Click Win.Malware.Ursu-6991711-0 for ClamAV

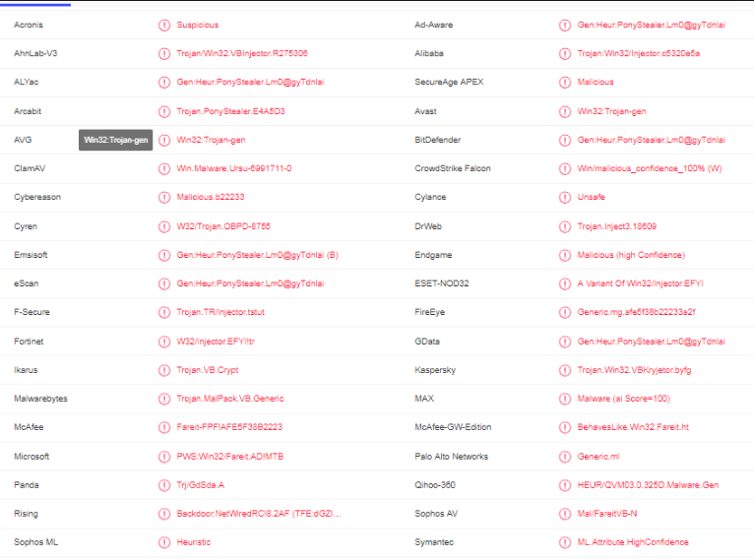(233, 168)
